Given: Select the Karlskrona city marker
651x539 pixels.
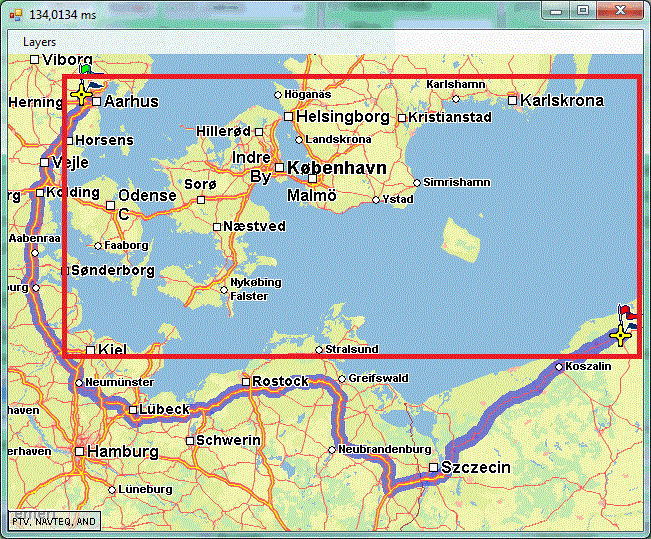Looking at the screenshot, I should pos(512,99).
